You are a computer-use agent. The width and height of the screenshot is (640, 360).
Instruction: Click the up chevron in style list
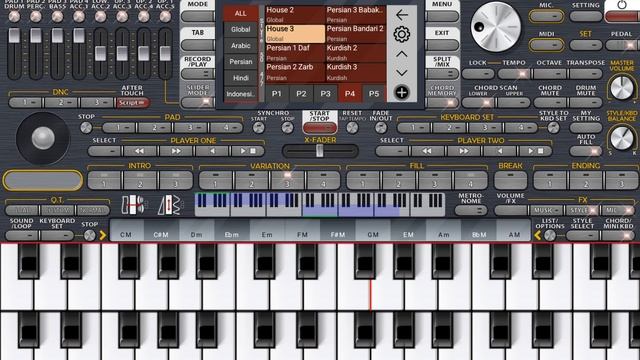(x=402, y=54)
